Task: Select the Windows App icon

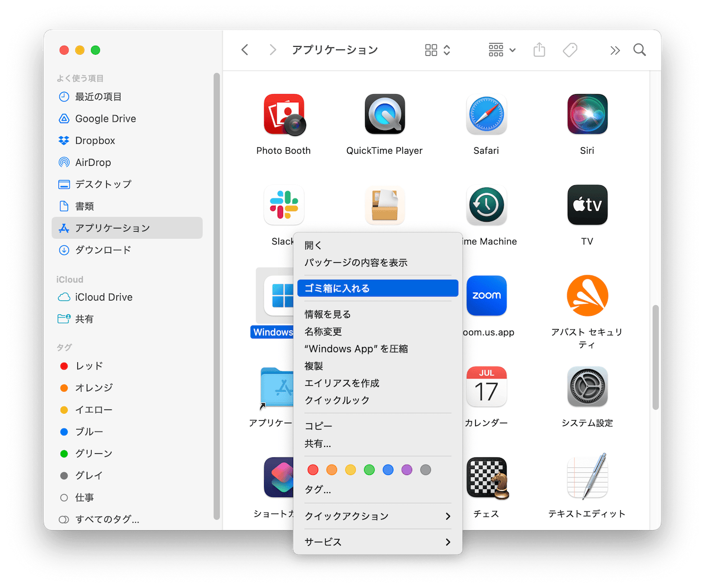Action: click(x=279, y=296)
